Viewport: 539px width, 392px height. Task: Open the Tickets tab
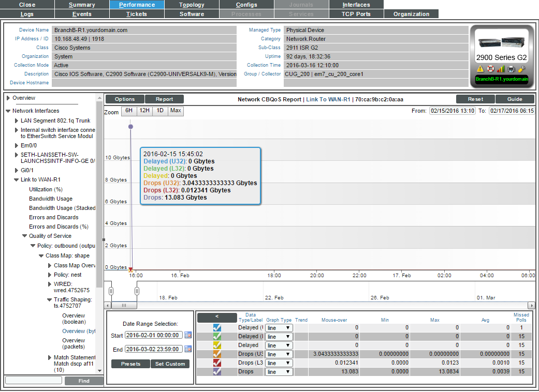(x=137, y=14)
